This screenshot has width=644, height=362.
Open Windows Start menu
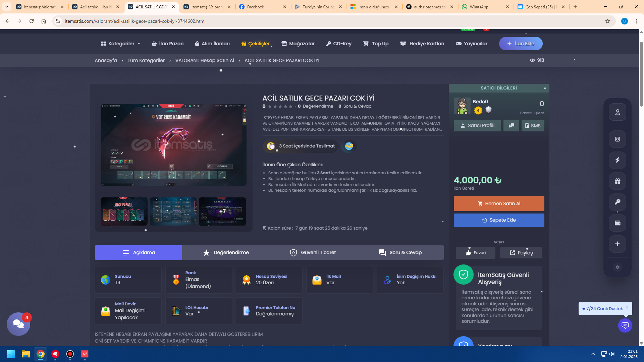[x=11, y=354]
